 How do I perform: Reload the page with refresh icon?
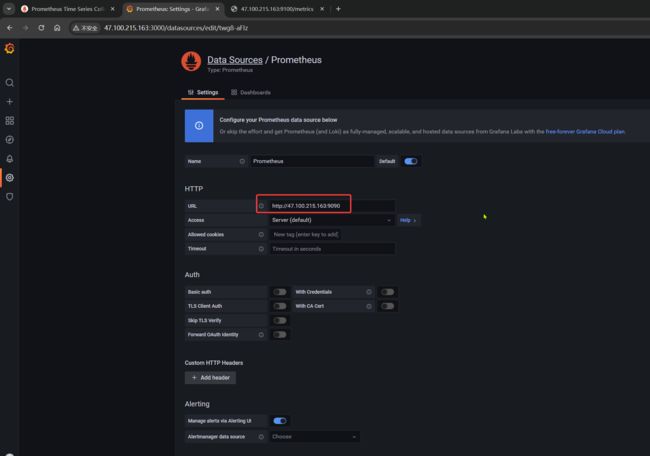pos(41,28)
